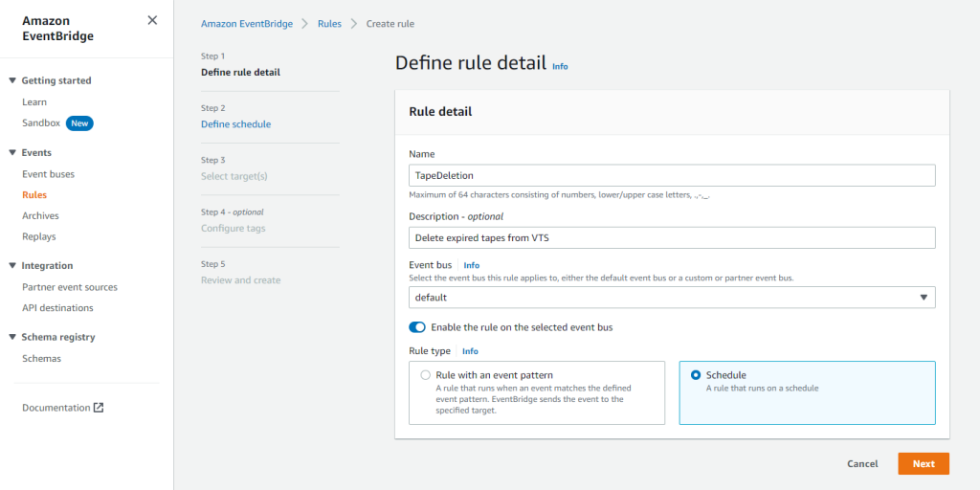Close the Amazon EventBridge sidebar panel
980x490 pixels.
click(152, 20)
